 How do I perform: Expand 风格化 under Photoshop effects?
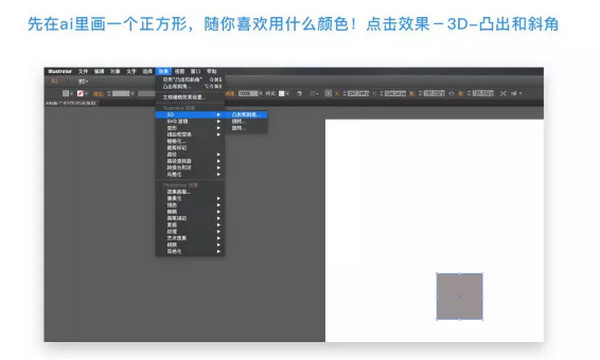click(190, 251)
